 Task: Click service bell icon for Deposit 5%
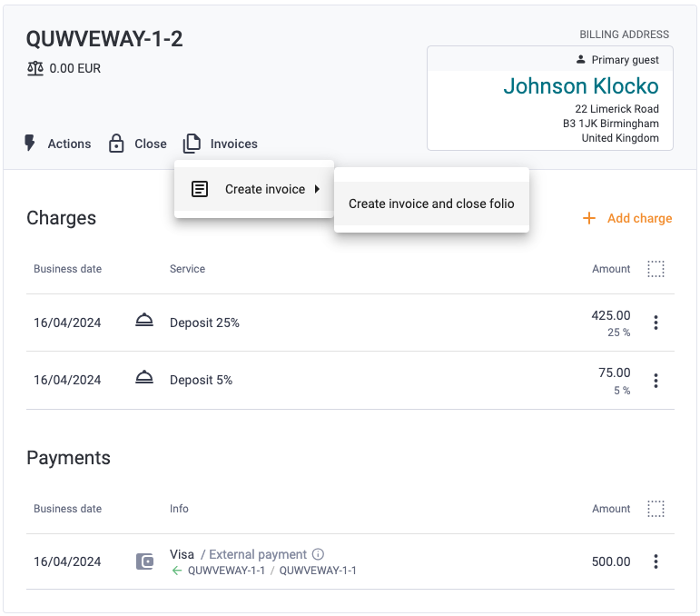point(144,377)
